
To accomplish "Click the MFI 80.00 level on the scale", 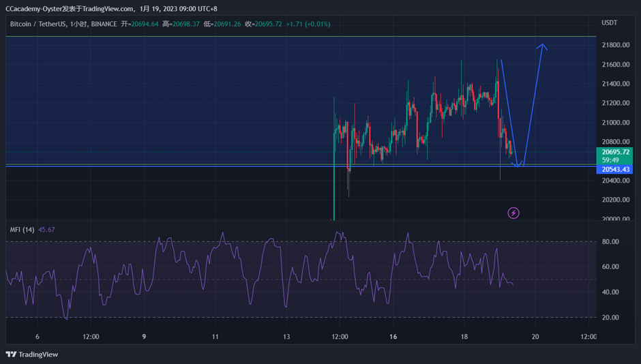I will coord(610,242).
